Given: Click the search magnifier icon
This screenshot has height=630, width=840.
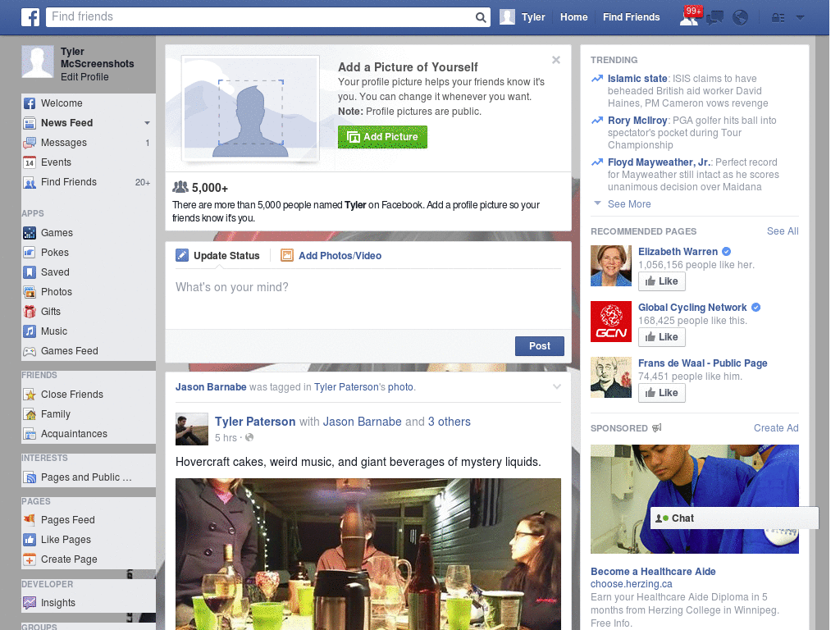Looking at the screenshot, I should 481,17.
